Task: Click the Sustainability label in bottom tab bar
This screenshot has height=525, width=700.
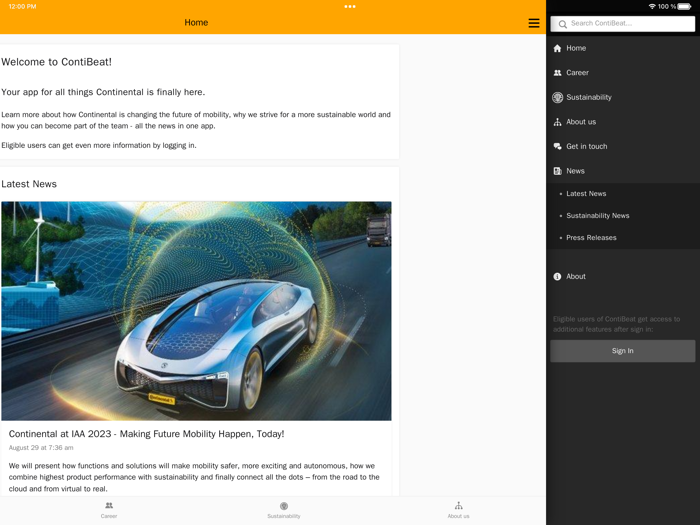Action: [283, 516]
